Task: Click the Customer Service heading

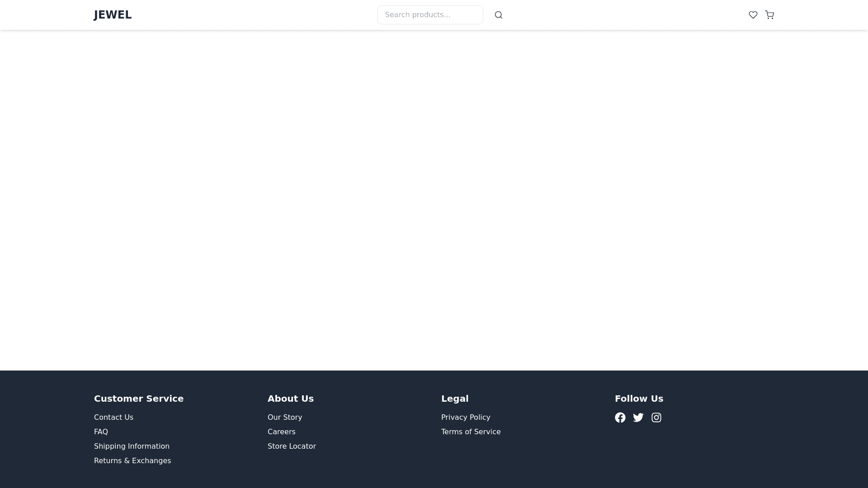Action: [139, 399]
